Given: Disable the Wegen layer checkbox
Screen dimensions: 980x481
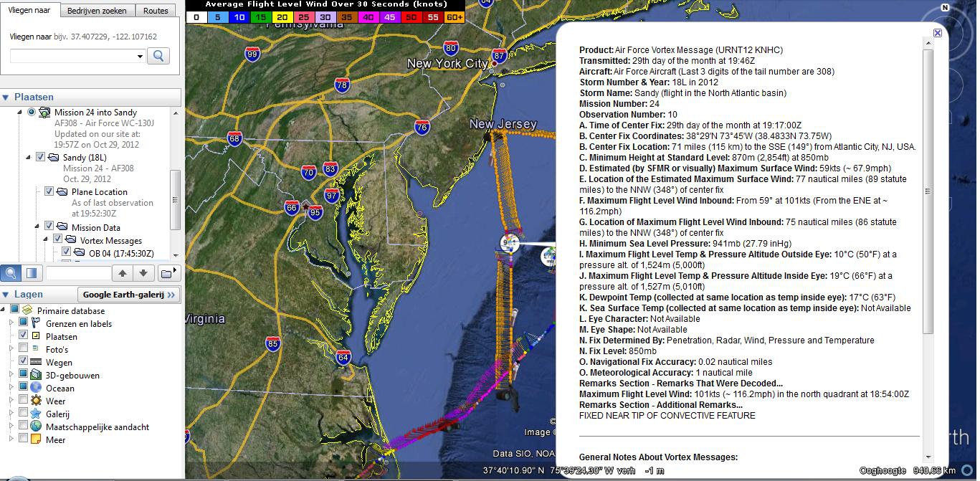Looking at the screenshot, I should [x=24, y=362].
